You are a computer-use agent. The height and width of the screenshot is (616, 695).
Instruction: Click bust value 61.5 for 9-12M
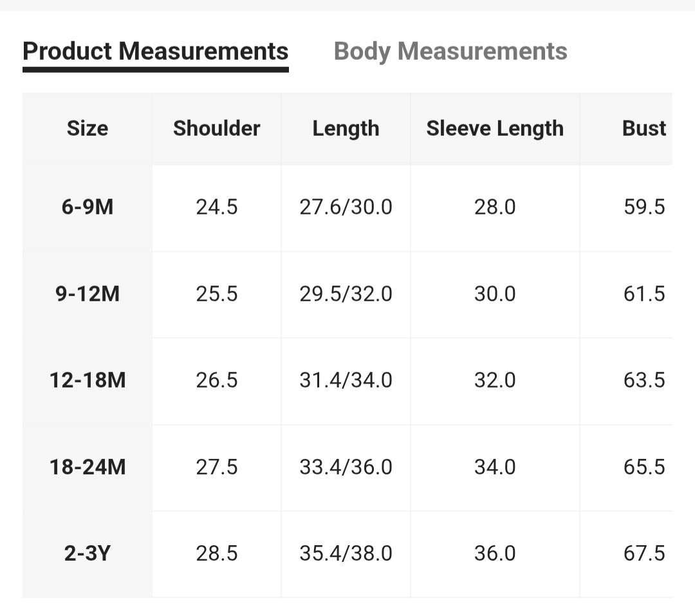[x=644, y=294]
